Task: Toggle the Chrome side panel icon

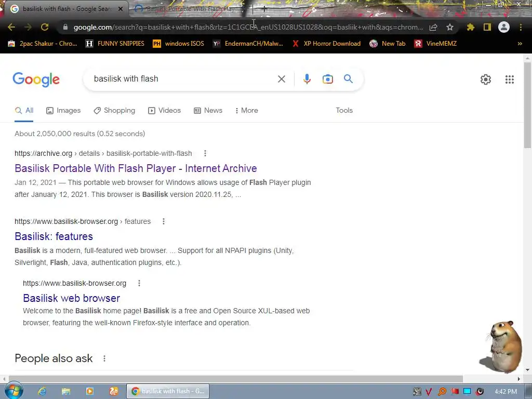Action: click(487, 27)
